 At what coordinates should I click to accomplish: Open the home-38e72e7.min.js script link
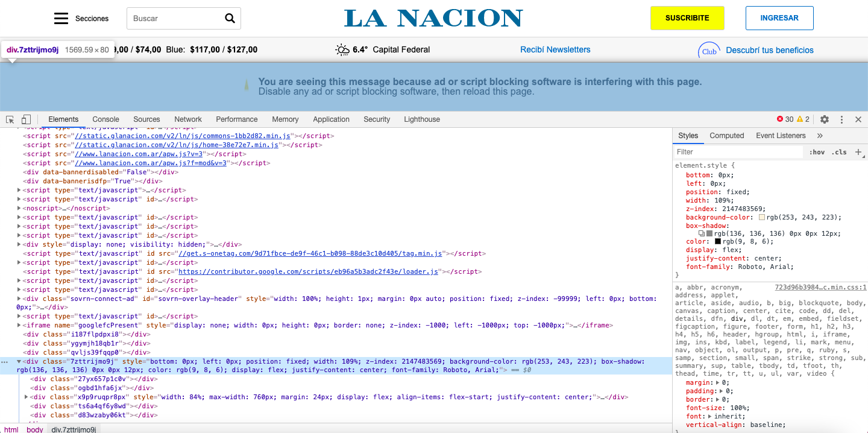click(176, 145)
